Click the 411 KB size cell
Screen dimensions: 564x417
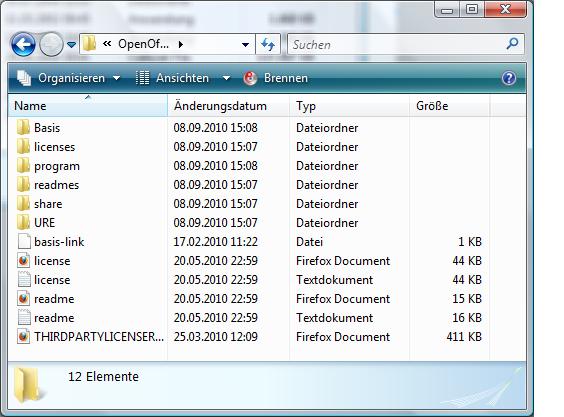point(464,337)
